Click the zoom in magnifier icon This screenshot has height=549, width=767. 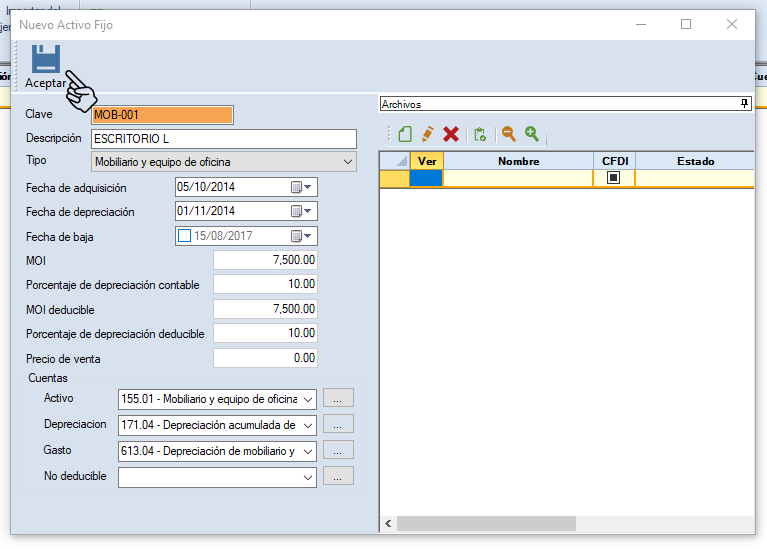click(x=531, y=134)
